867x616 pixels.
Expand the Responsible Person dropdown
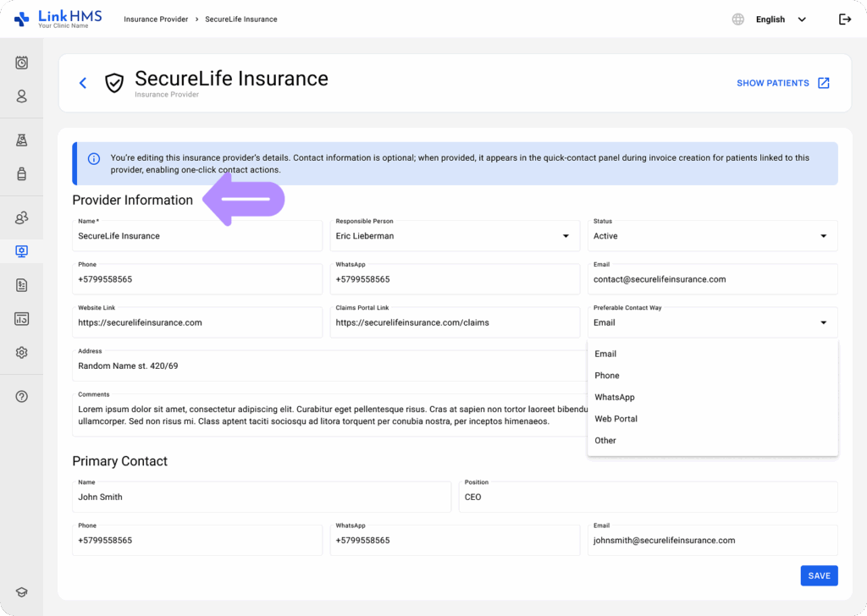tap(455, 236)
